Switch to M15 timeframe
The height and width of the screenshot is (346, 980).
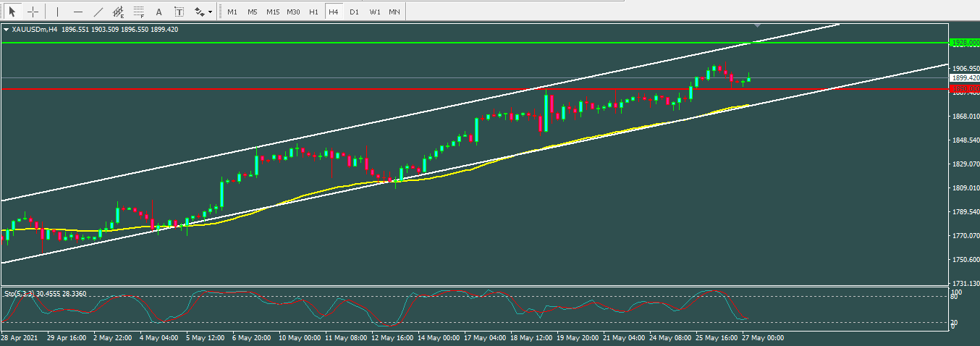click(x=272, y=12)
